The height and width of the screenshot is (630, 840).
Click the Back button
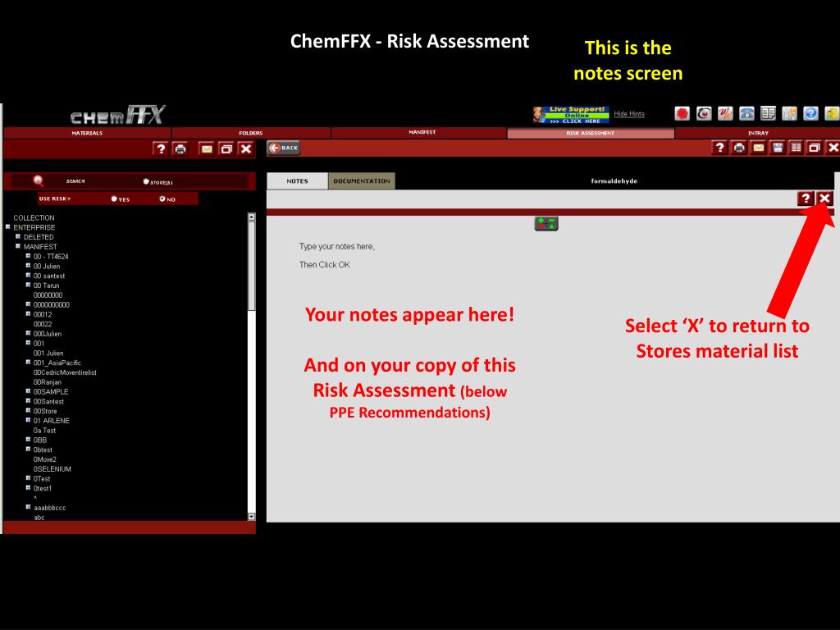click(x=284, y=148)
